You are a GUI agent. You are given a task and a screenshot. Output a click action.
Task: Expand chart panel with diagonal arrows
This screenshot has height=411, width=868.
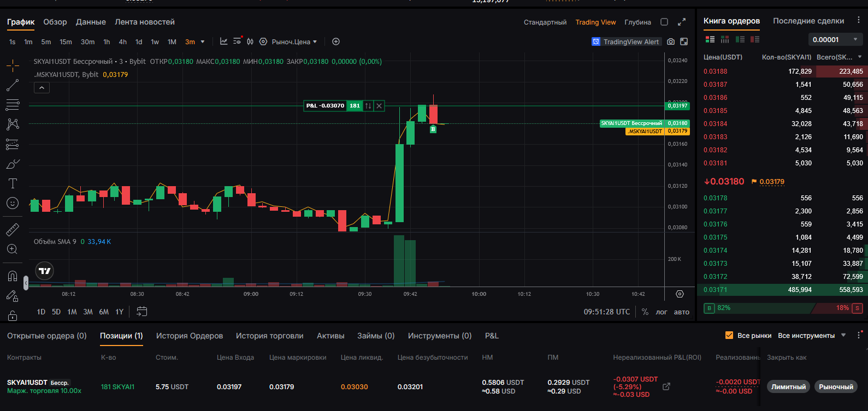click(x=682, y=22)
